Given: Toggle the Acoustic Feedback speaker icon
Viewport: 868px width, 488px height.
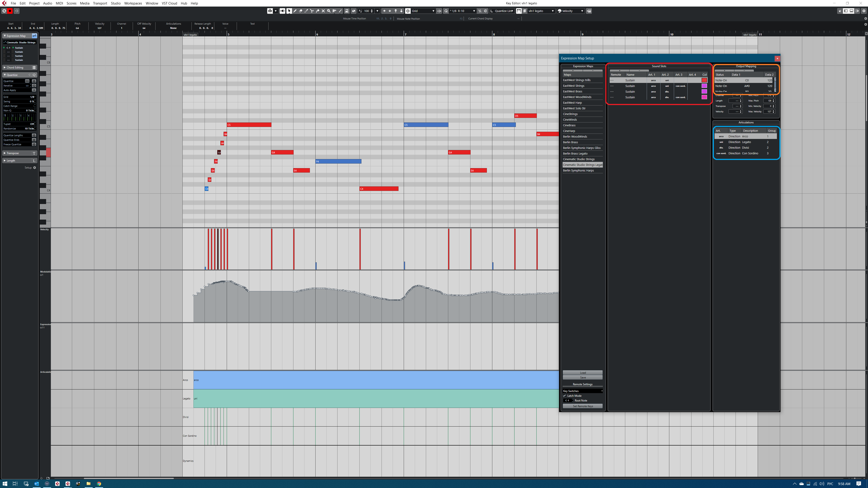Looking at the screenshot, I should [x=282, y=11].
